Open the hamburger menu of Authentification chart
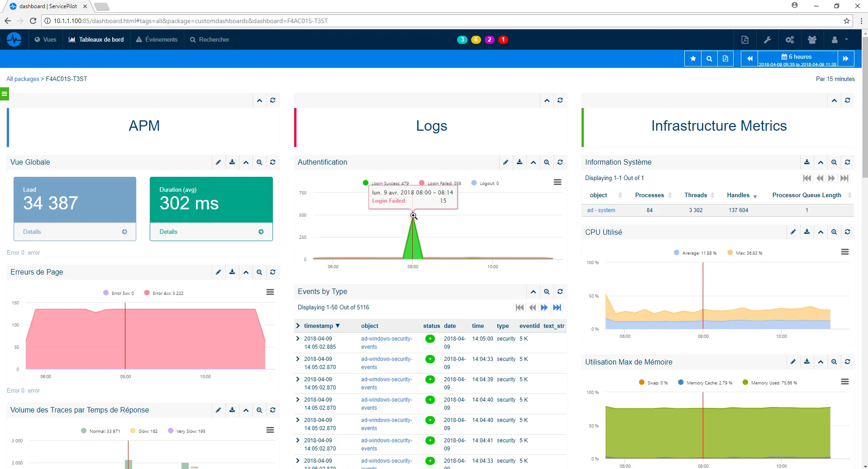Screen dimensions: 868x469 [x=557, y=182]
